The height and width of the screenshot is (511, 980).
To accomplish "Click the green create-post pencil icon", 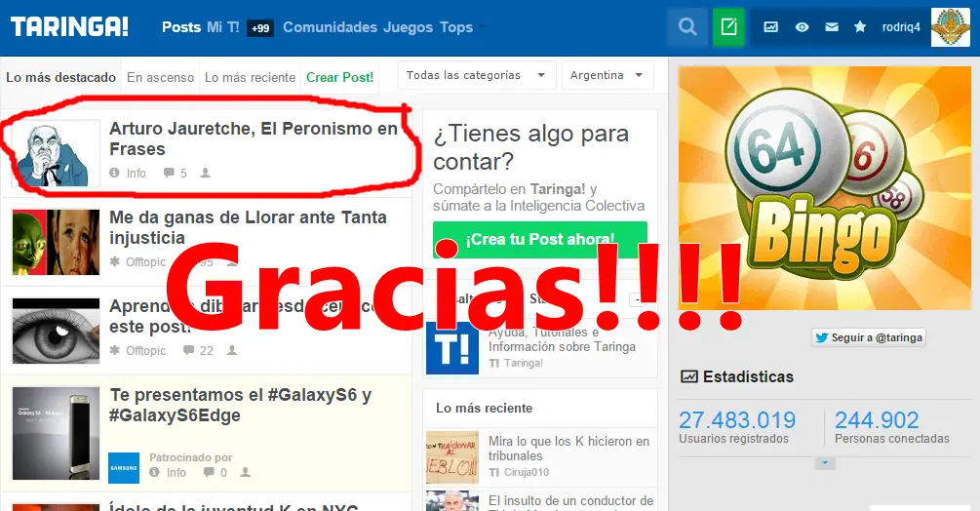I will [728, 27].
